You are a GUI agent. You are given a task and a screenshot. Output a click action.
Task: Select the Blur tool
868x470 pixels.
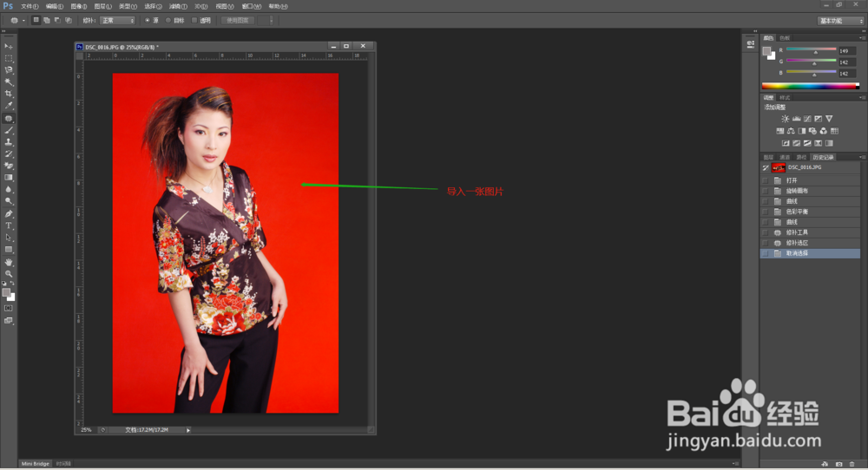(9, 190)
